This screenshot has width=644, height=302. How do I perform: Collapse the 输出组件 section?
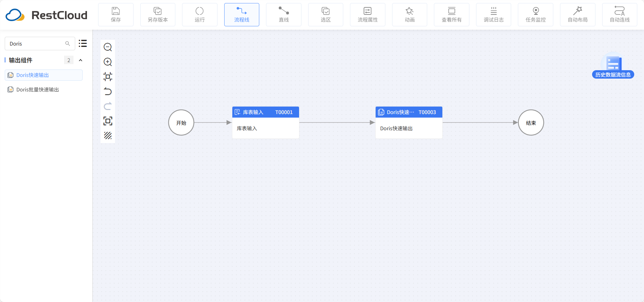[x=81, y=60]
